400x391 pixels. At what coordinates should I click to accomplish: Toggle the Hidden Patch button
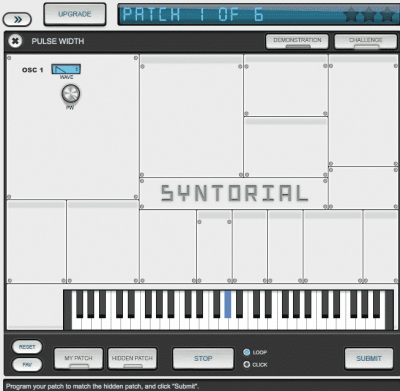(x=132, y=358)
